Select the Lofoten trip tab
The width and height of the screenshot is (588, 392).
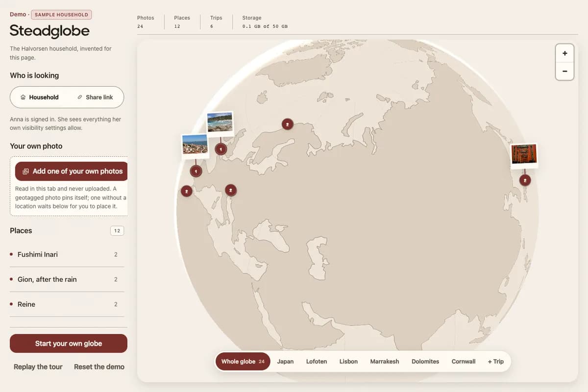(x=317, y=361)
